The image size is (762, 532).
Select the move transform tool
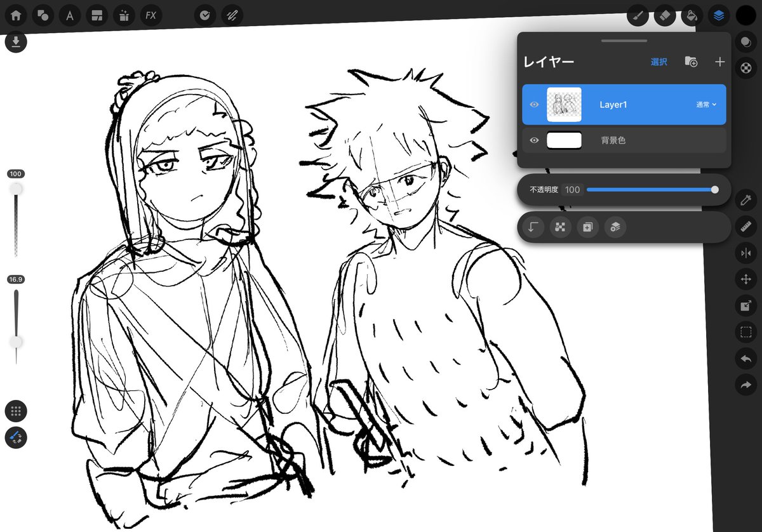[x=746, y=279]
